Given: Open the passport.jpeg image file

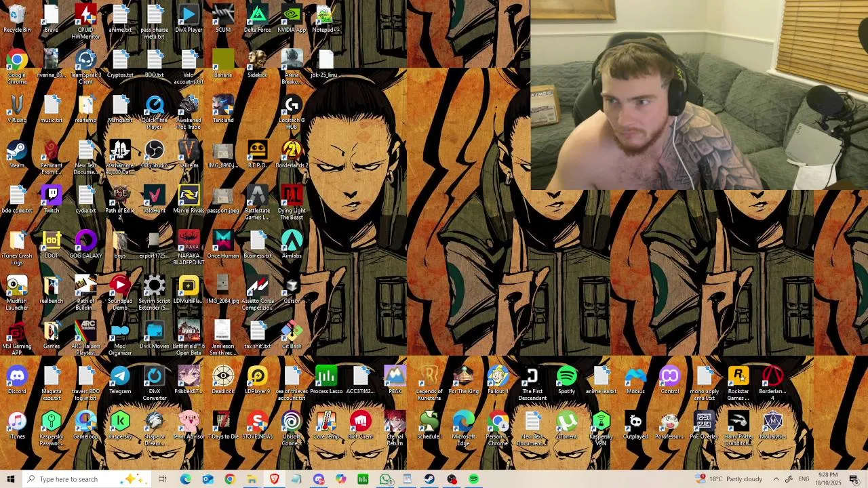Looking at the screenshot, I should [x=223, y=200].
